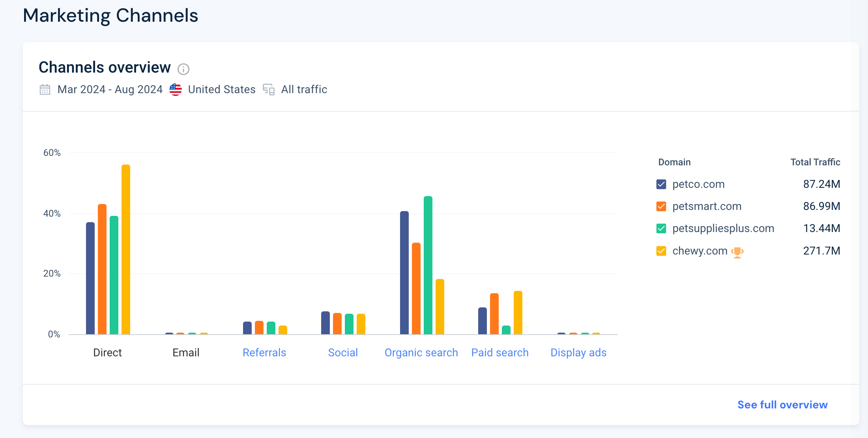Click the petsuppliesplus.com domain name
868x438 pixels.
tap(723, 228)
